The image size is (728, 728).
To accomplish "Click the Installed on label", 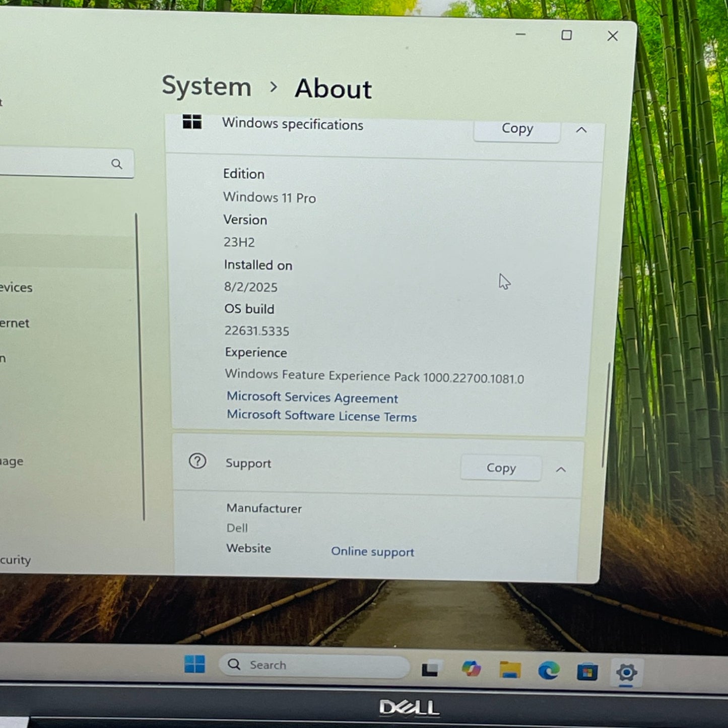I will click(258, 265).
